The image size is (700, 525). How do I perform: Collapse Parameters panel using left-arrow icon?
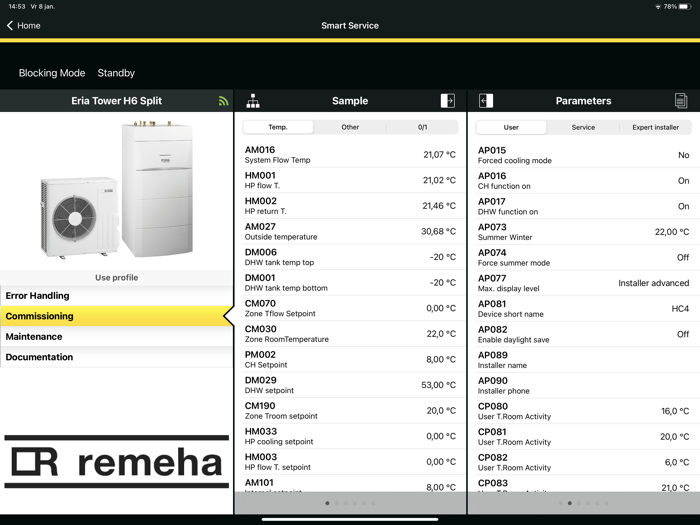486,101
